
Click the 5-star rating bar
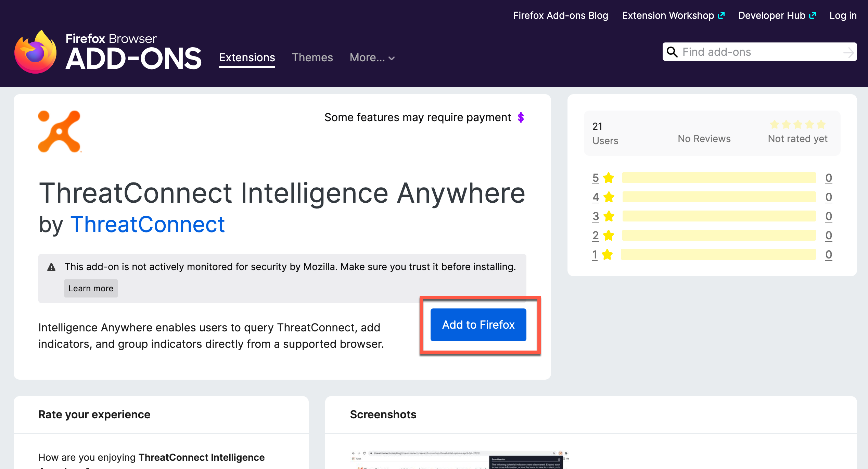tap(719, 178)
